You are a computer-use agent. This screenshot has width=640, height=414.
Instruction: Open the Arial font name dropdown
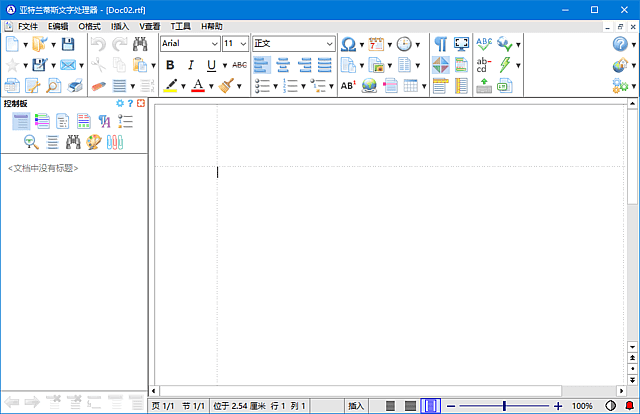tap(190, 44)
